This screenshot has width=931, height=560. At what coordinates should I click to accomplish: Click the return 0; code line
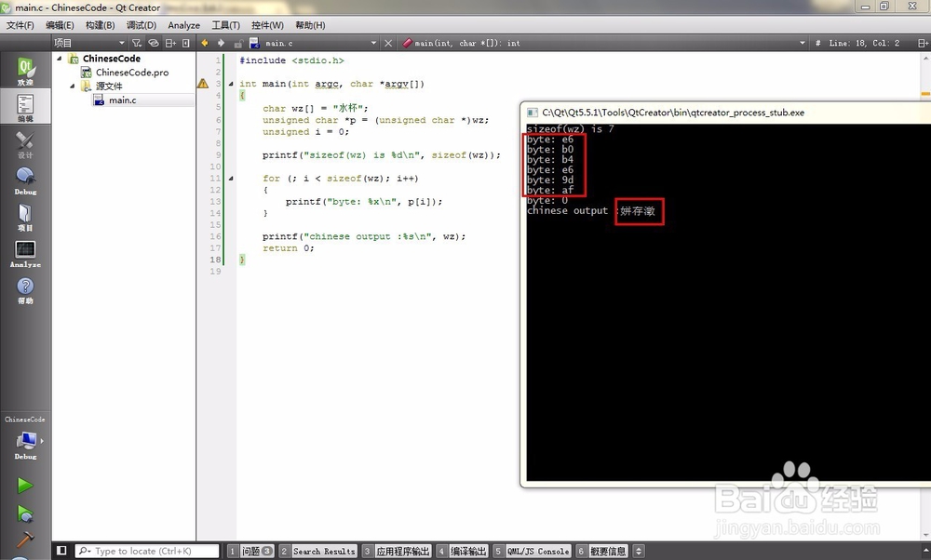(288, 248)
